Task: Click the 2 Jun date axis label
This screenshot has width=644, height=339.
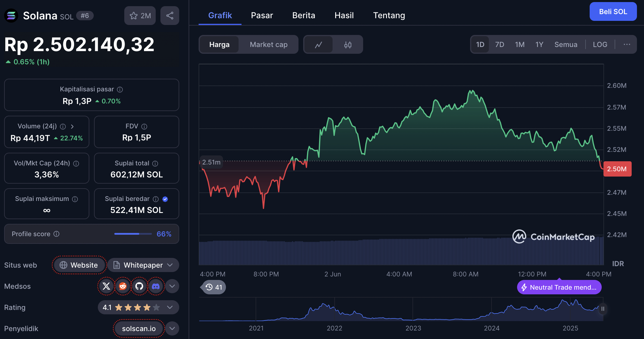Action: (333, 274)
